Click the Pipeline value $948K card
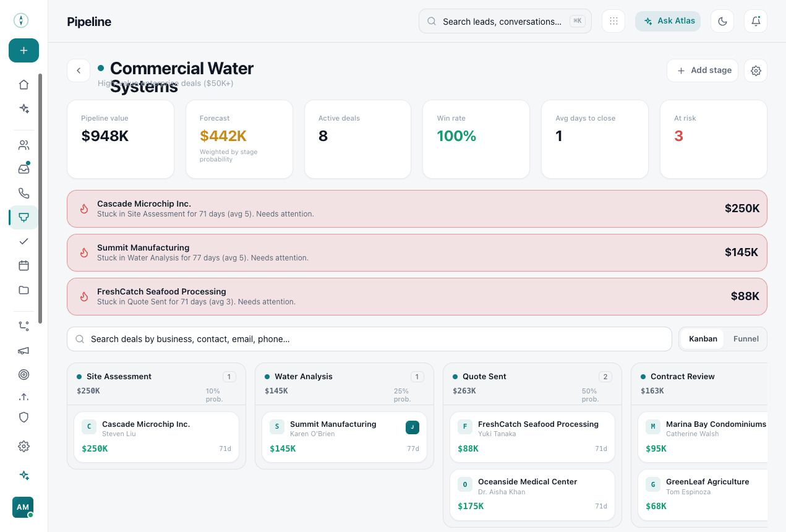Viewport: 786px width, 532px height. [121, 139]
